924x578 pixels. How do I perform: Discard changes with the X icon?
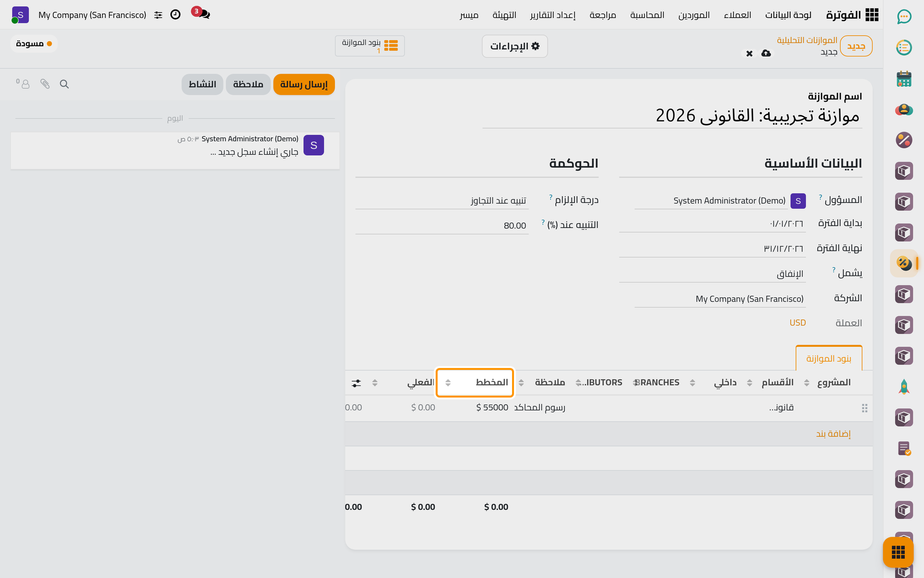tap(749, 53)
